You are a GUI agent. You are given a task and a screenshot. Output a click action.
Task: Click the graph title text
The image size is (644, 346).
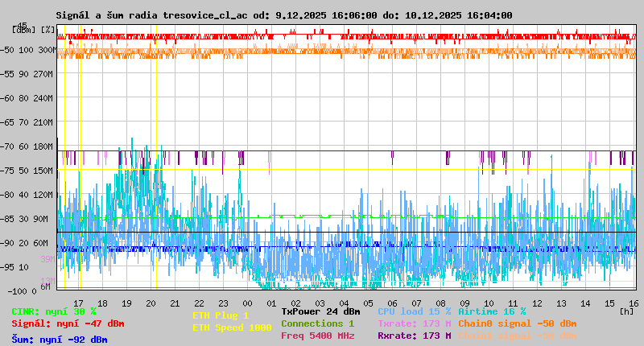(x=283, y=15)
